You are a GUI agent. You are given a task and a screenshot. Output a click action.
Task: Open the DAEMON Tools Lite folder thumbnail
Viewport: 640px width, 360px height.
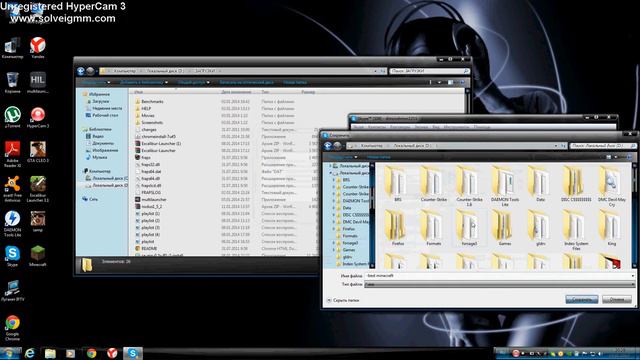click(505, 186)
